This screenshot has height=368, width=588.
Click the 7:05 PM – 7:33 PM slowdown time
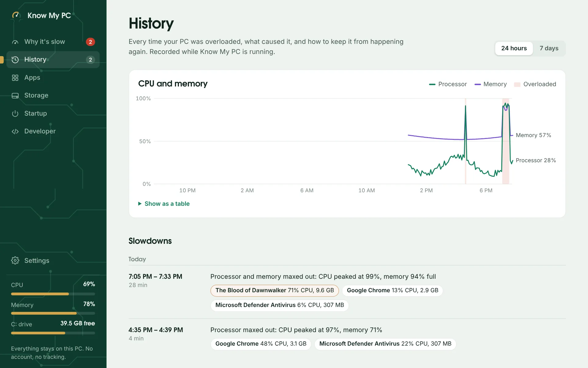(x=155, y=277)
